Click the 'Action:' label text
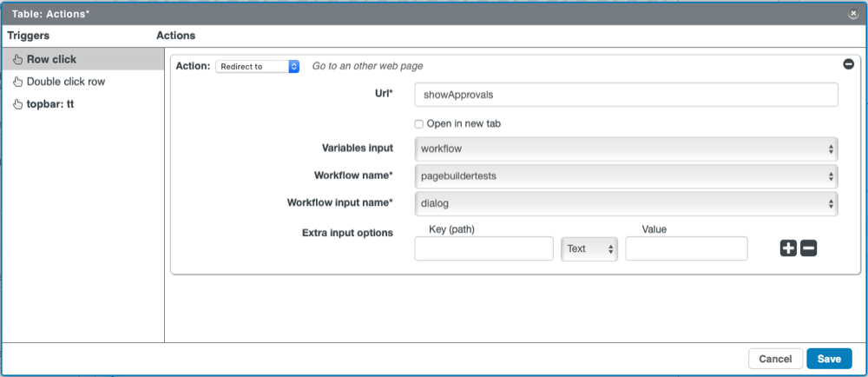Viewport: 868px width, 377px height. (193, 66)
